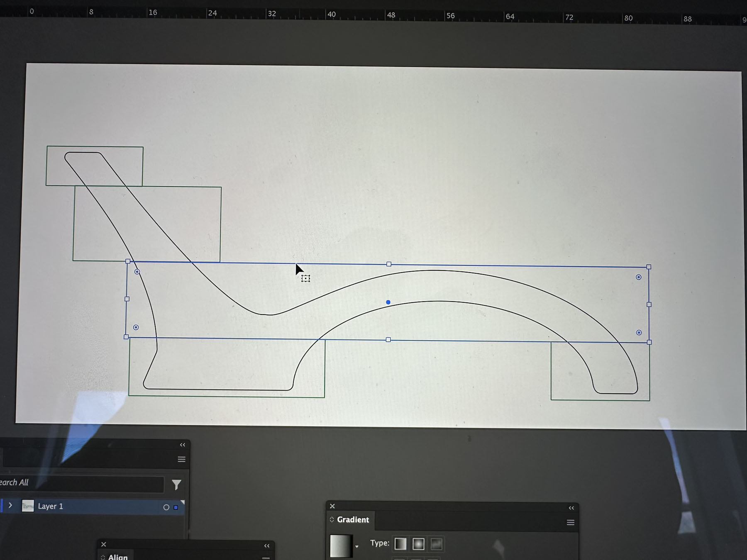Click the Search All layers field
Viewport: 747px width, 560px height.
83,483
